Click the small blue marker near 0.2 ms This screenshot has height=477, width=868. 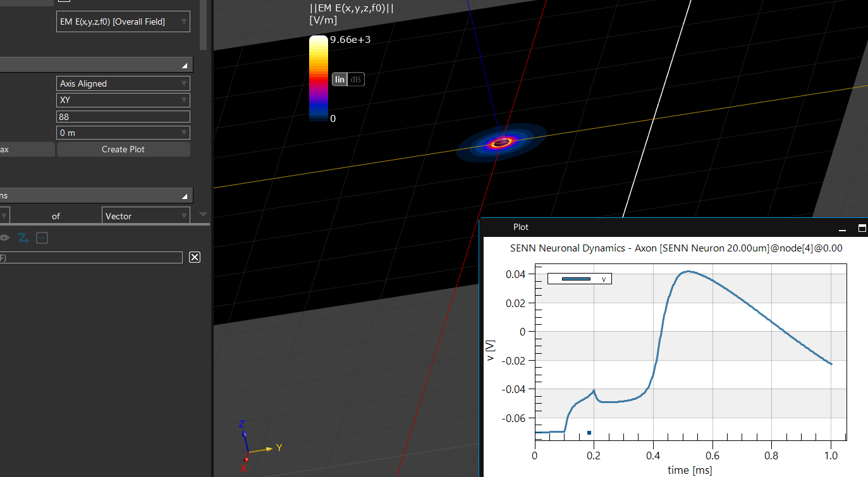click(x=589, y=433)
